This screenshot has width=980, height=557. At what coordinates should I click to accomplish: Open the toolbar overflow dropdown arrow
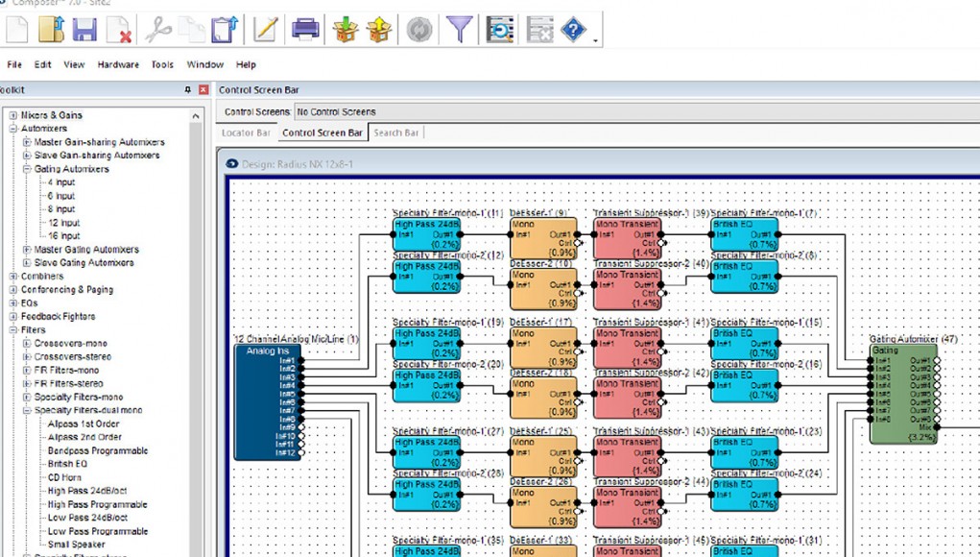596,40
